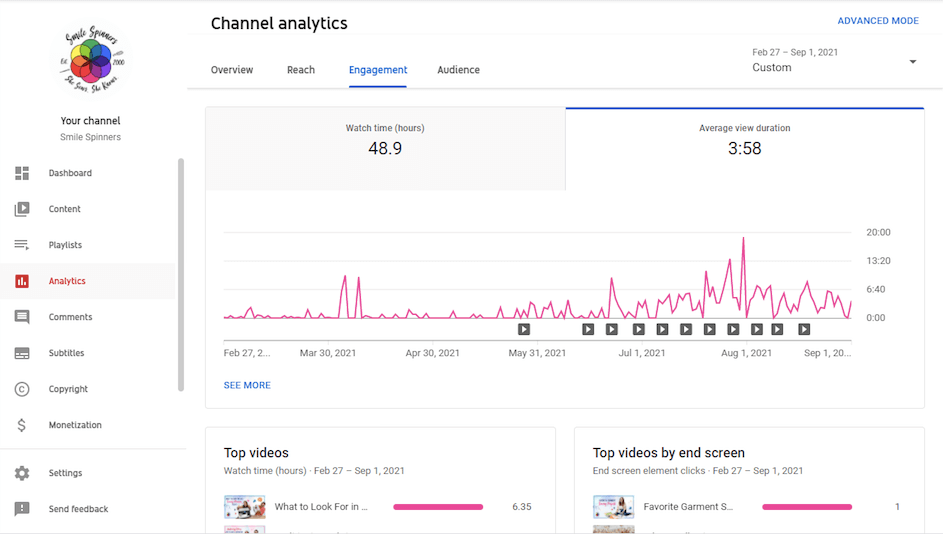This screenshot has width=943, height=534.
Task: Click the left sidebar scrollbar
Action: click(x=180, y=275)
